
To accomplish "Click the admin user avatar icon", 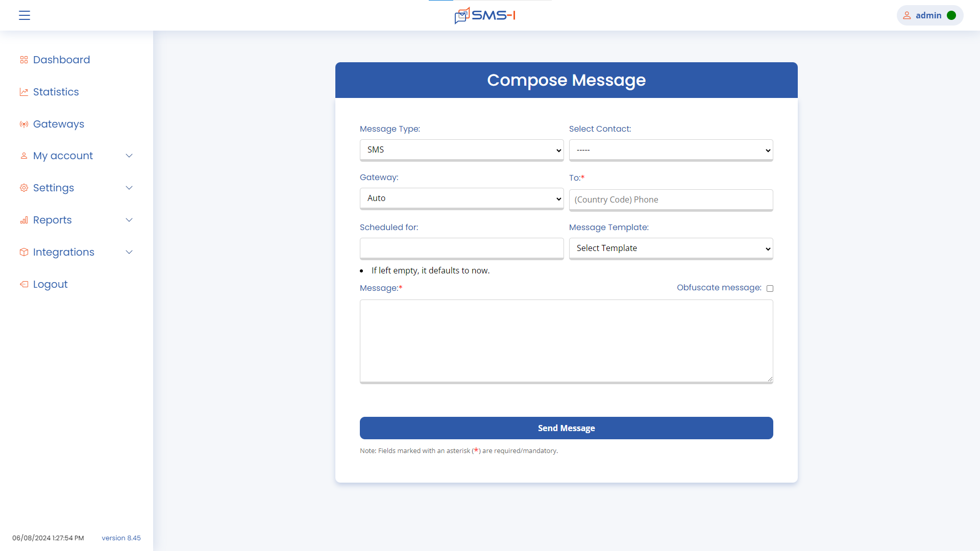I will [907, 15].
